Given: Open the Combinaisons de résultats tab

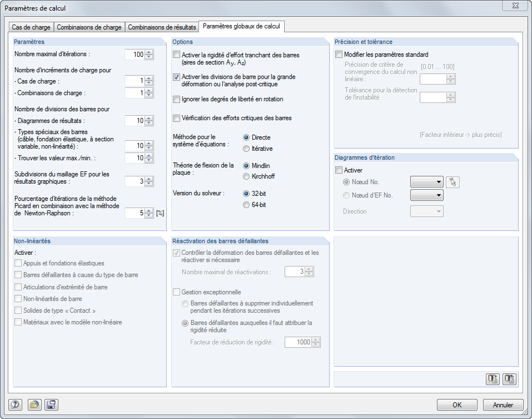Looking at the screenshot, I should pyautogui.click(x=162, y=27).
